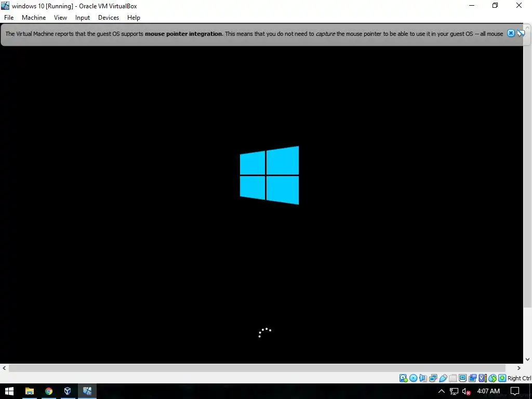Image resolution: width=532 pixels, height=399 pixels.
Task: Open the Windows Start menu on host taskbar
Action: click(9, 391)
